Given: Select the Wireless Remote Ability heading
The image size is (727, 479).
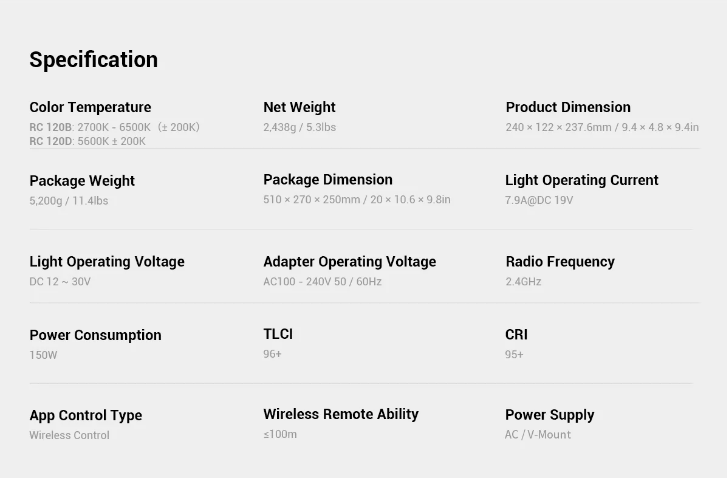Looking at the screenshot, I should coord(341,414).
